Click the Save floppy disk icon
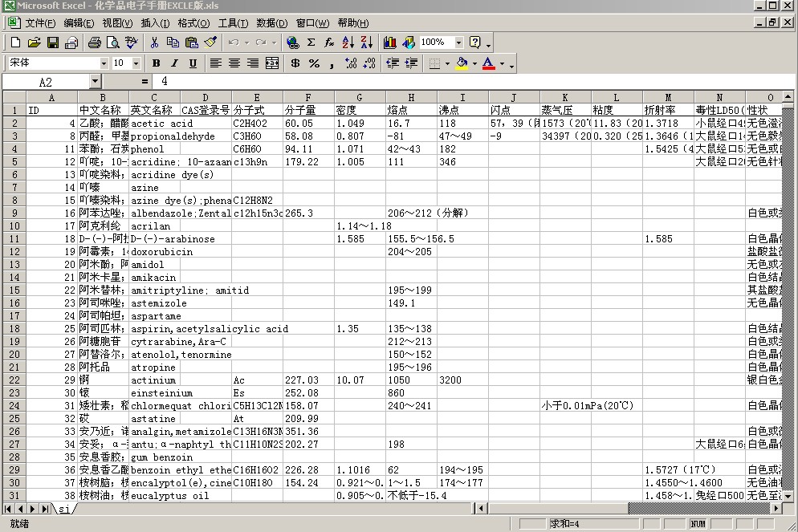Image resolution: width=798 pixels, height=532 pixels. (x=53, y=43)
